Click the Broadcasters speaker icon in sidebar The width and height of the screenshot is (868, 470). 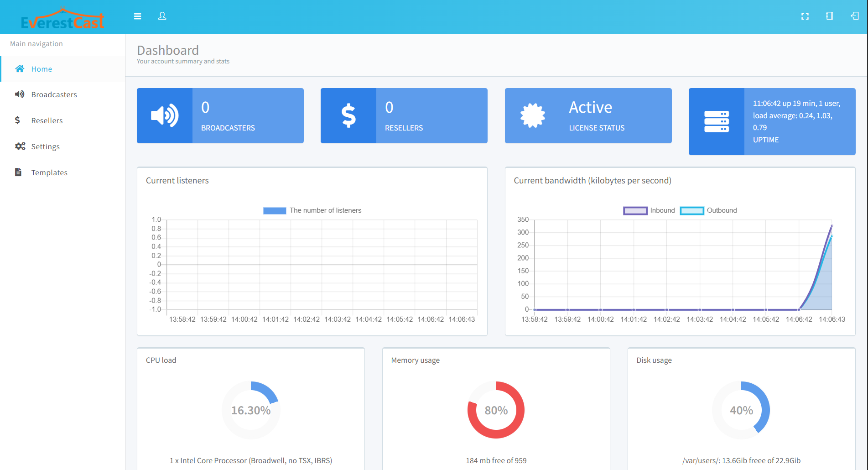[x=20, y=94]
